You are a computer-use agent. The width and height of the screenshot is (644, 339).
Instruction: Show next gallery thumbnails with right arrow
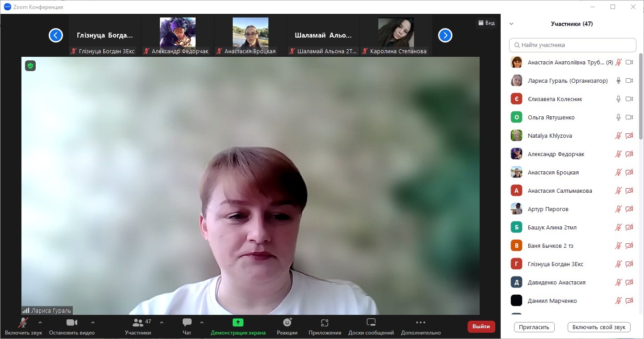click(445, 35)
